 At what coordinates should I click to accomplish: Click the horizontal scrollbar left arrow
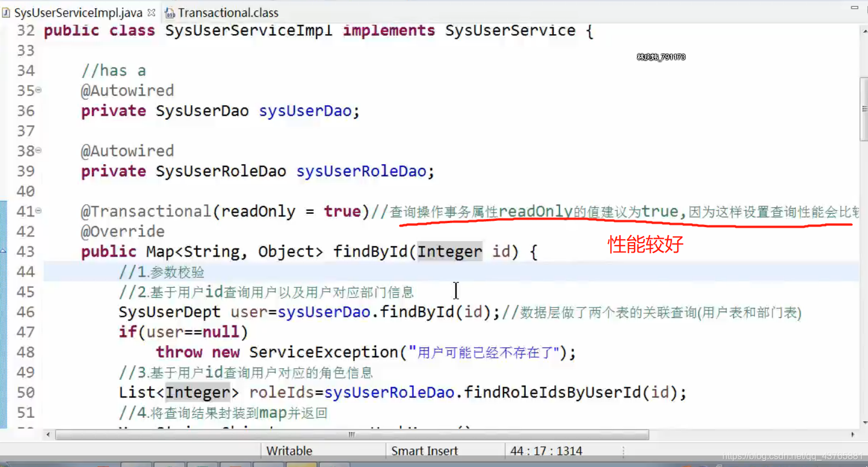pyautogui.click(x=49, y=434)
